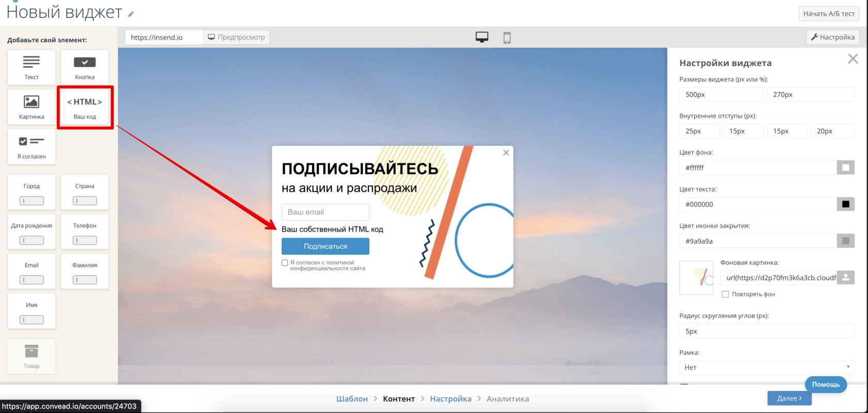Upload a background image file
The height and width of the screenshot is (413, 868).
tap(846, 278)
